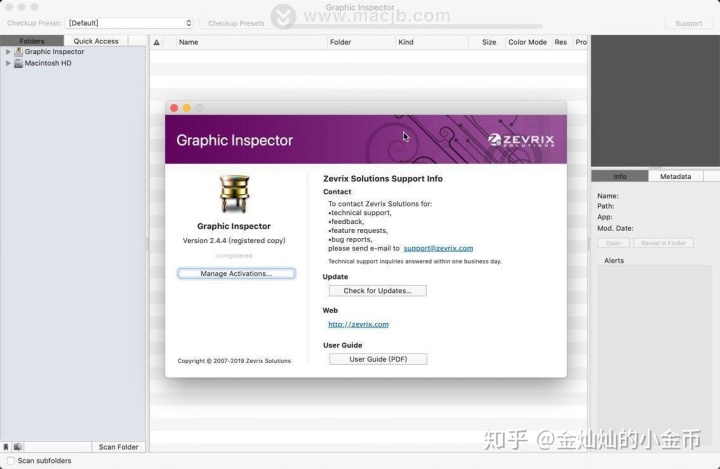Select the Graphic Inspector tree row label
Image resolution: width=720 pixels, height=469 pixels.
pos(54,52)
